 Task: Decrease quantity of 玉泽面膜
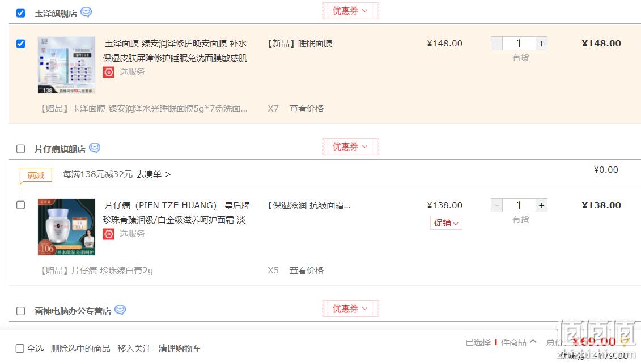pyautogui.click(x=496, y=43)
